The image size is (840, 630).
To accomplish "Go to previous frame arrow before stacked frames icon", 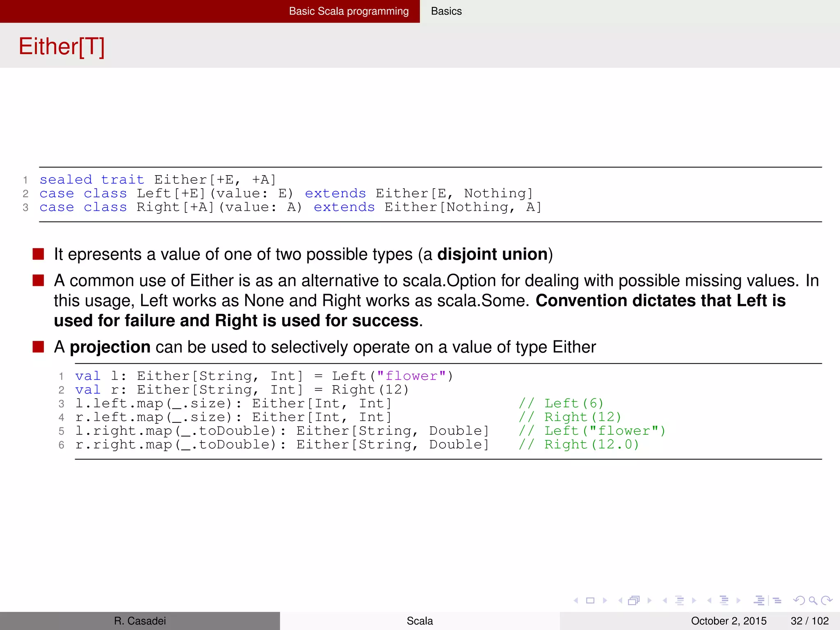I will [x=620, y=600].
